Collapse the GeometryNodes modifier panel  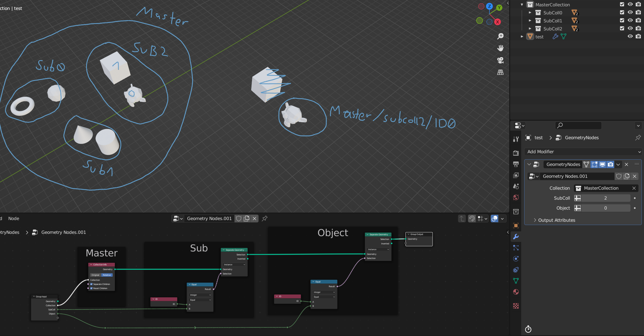(x=529, y=164)
